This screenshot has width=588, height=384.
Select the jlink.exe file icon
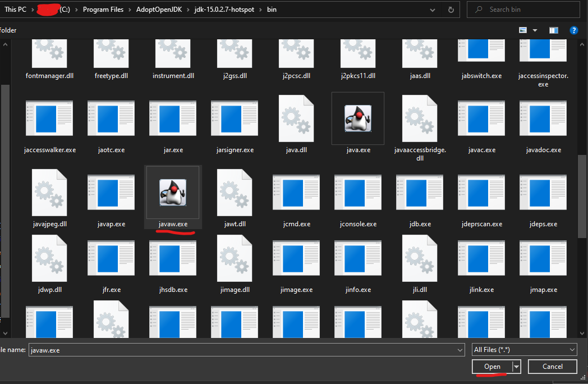coord(481,258)
